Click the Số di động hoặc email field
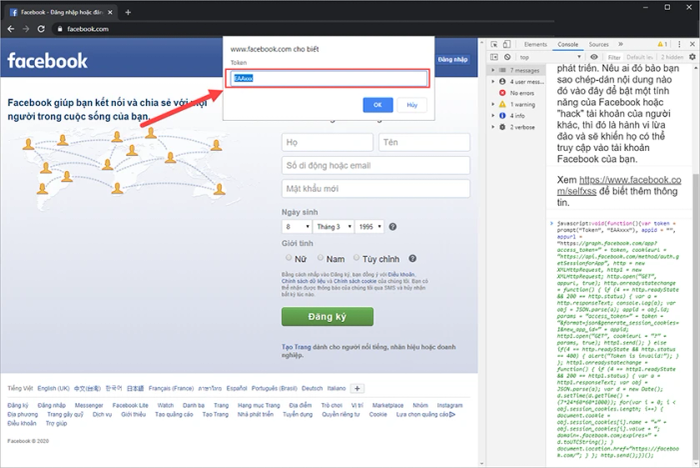The height and width of the screenshot is (468, 700). point(375,166)
